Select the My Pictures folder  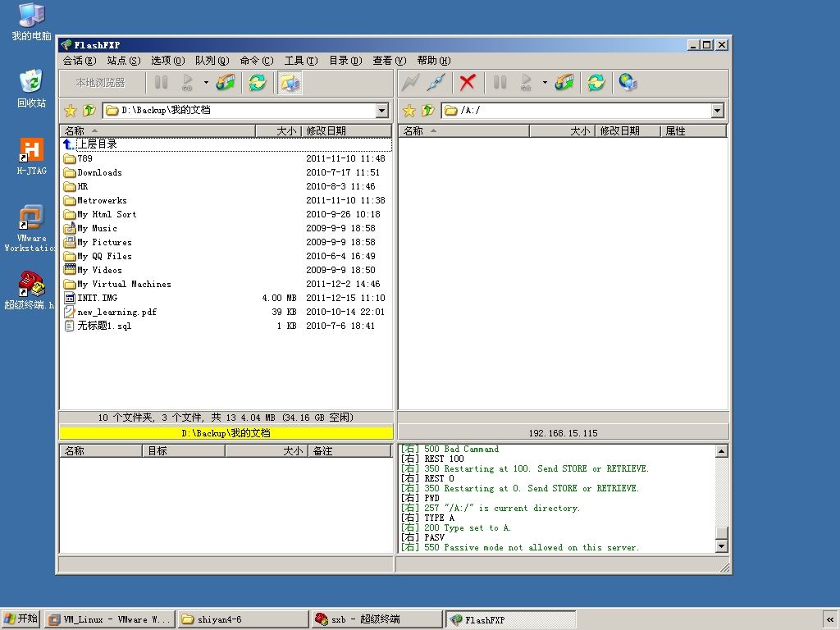[x=226, y=242]
